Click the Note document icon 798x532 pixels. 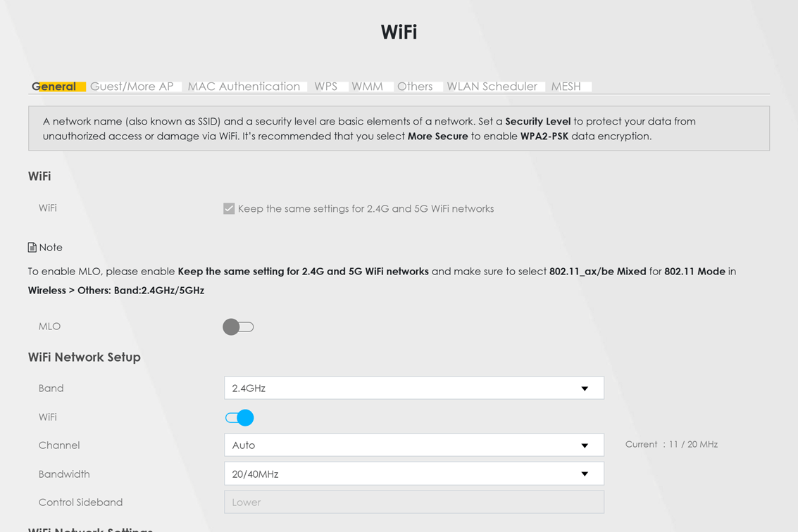coord(32,248)
